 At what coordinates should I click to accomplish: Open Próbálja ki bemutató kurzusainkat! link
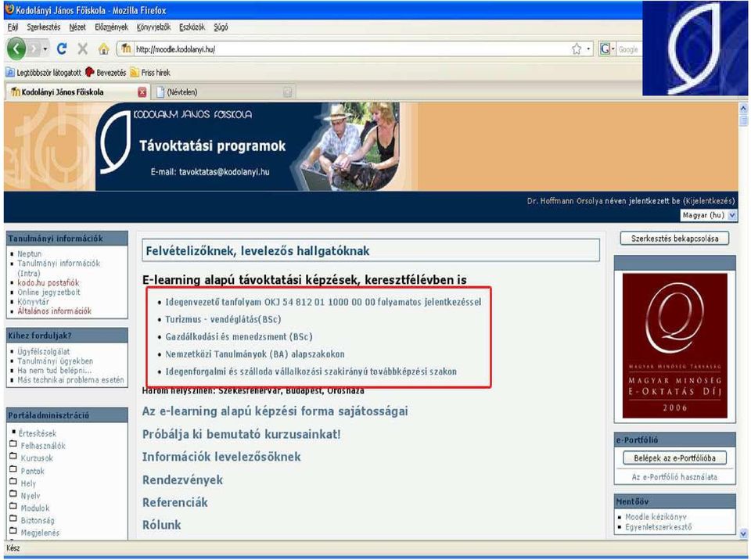pyautogui.click(x=242, y=435)
